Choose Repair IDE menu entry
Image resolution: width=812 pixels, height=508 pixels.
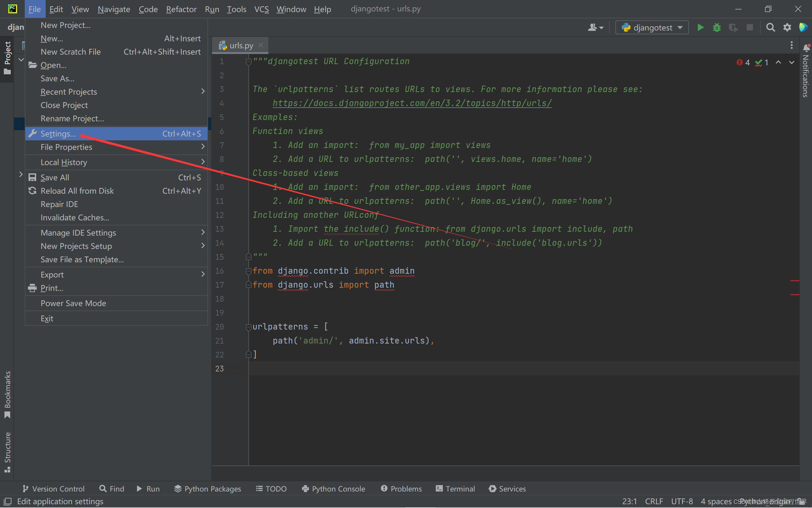tap(116, 204)
